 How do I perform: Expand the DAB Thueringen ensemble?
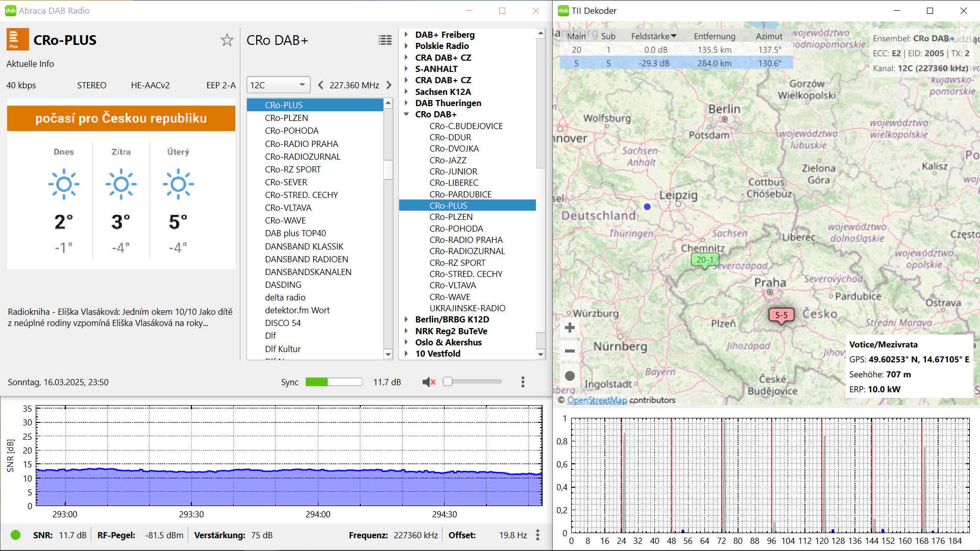click(407, 103)
